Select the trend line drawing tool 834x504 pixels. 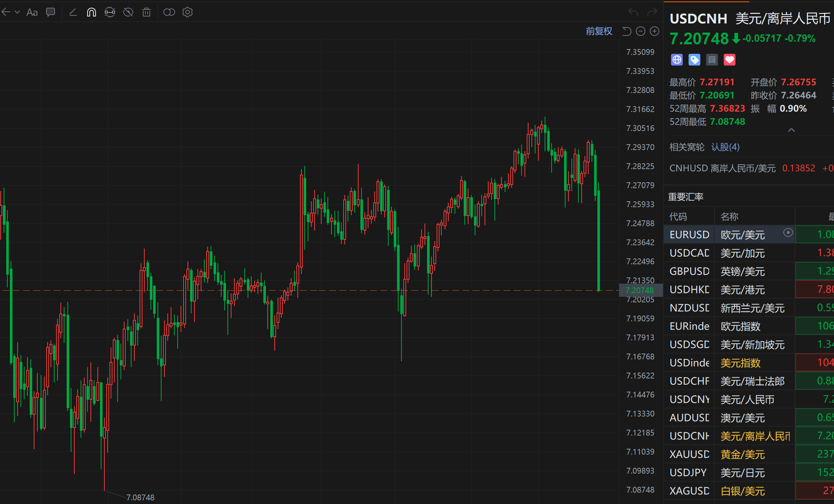click(73, 12)
